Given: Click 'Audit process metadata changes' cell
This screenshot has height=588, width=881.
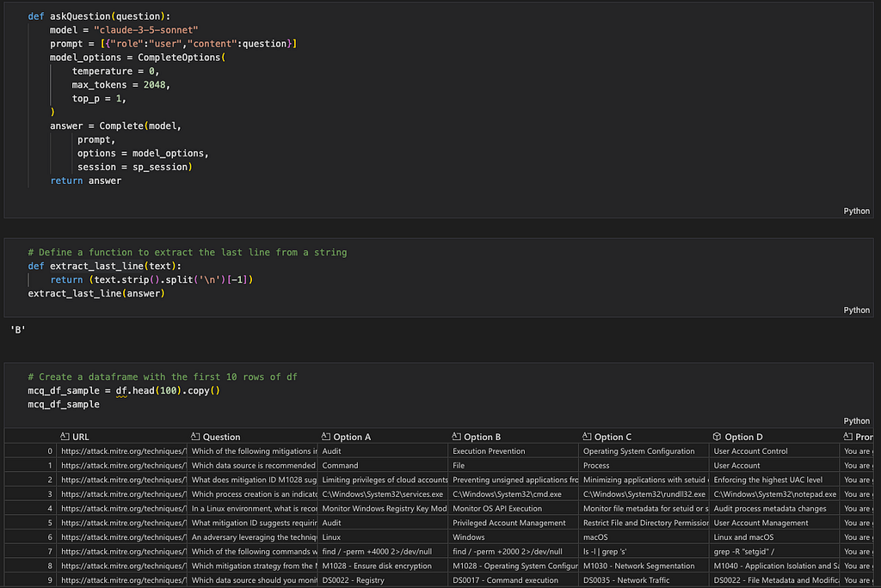Looking at the screenshot, I should point(774,508).
